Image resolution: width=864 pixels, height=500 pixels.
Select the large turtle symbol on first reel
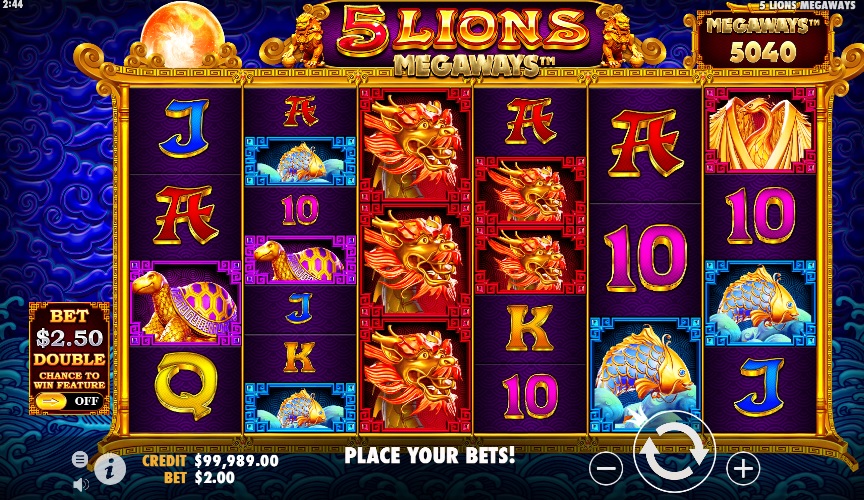(x=186, y=303)
